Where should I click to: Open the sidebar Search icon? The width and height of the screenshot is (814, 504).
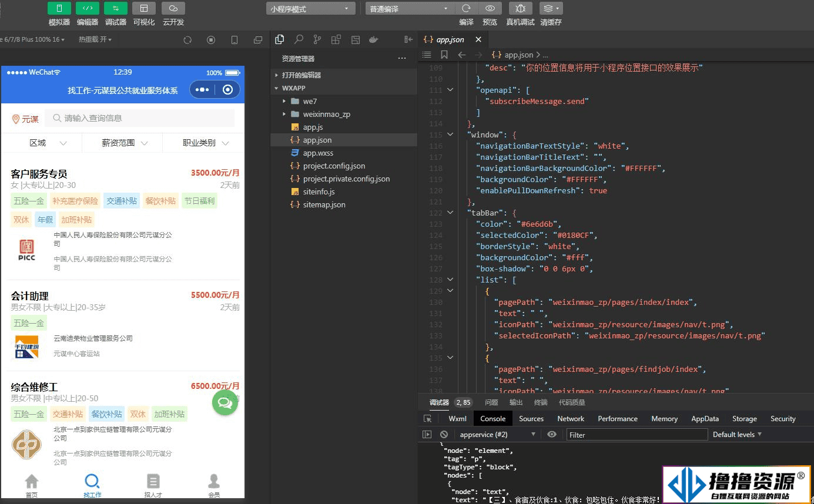tap(299, 39)
